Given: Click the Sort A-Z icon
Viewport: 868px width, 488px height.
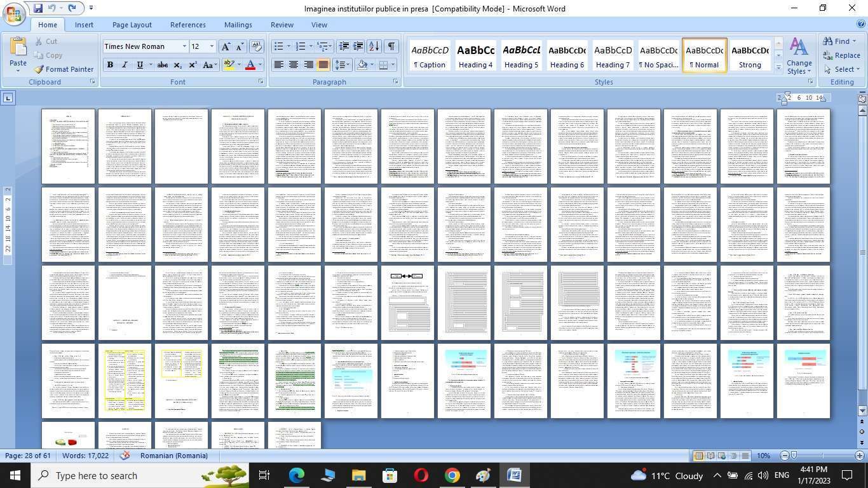Looking at the screenshot, I should pyautogui.click(x=374, y=46).
